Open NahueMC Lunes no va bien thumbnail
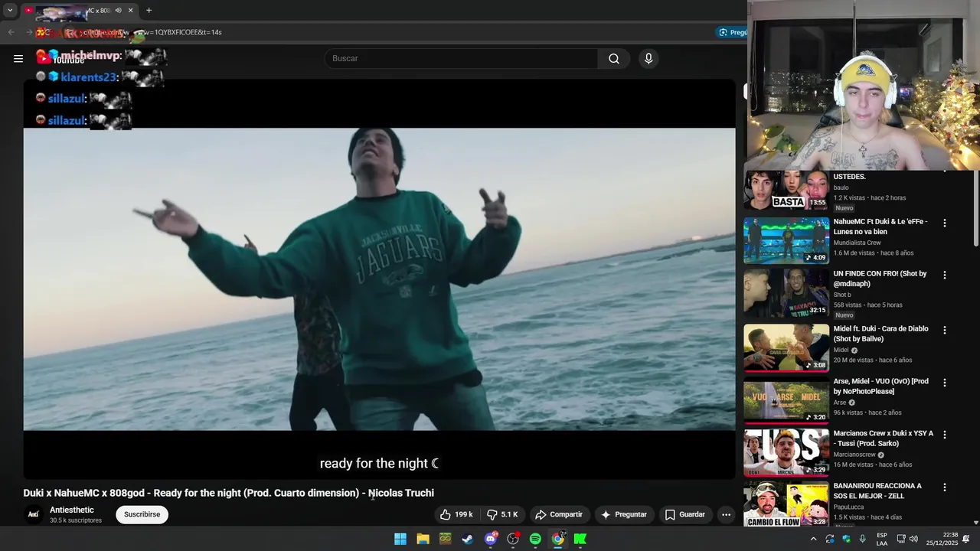 [786, 240]
